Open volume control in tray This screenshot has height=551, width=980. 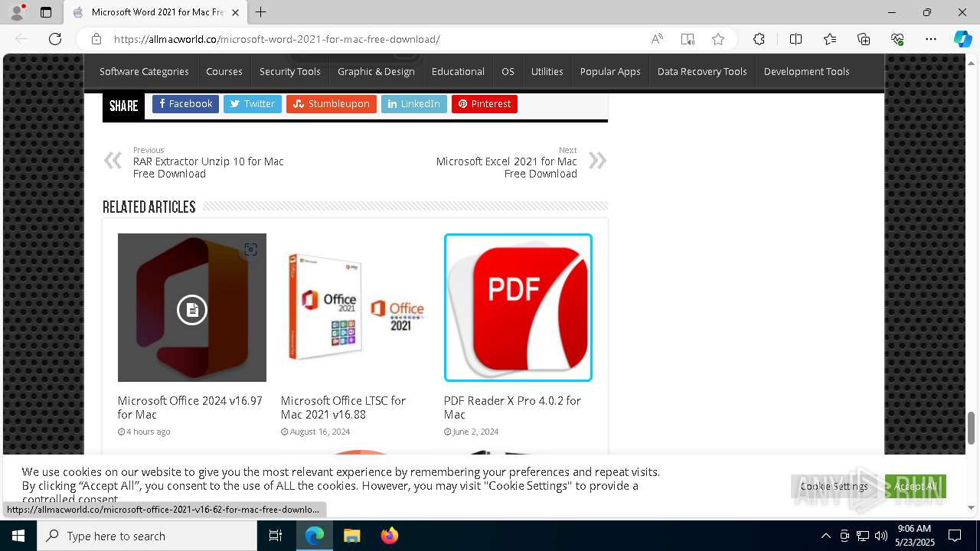click(880, 536)
